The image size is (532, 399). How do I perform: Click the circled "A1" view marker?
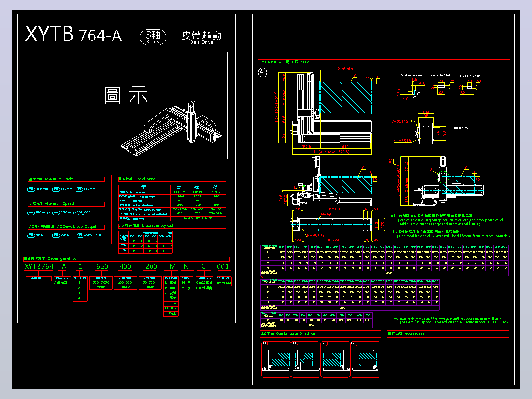(263, 72)
